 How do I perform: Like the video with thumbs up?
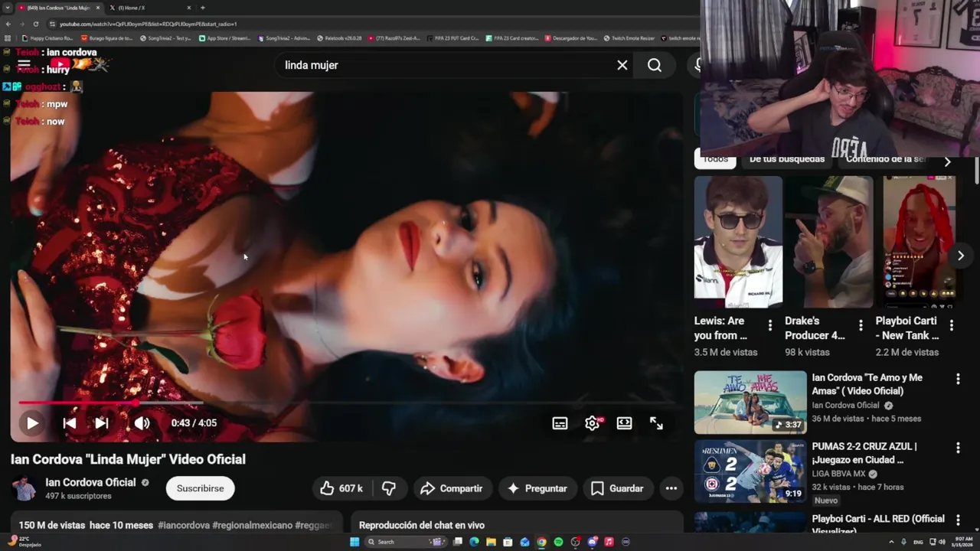point(341,488)
